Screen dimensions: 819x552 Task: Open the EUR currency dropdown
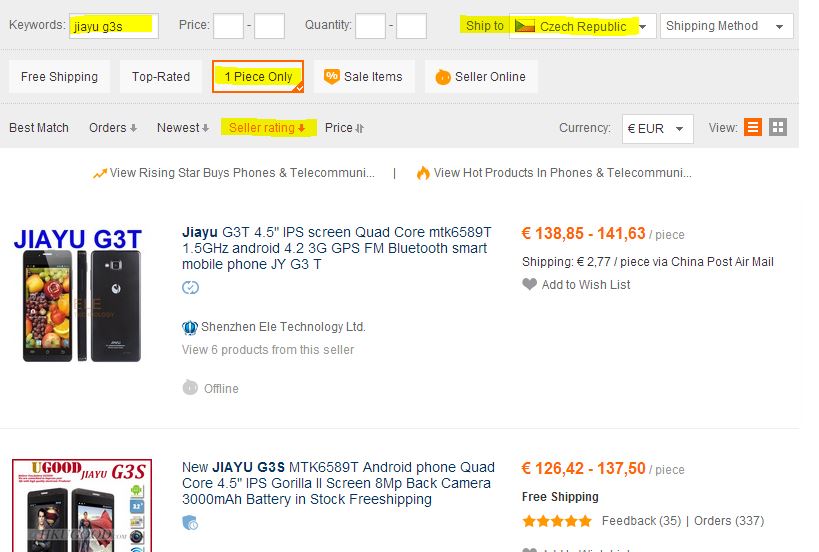click(x=656, y=128)
